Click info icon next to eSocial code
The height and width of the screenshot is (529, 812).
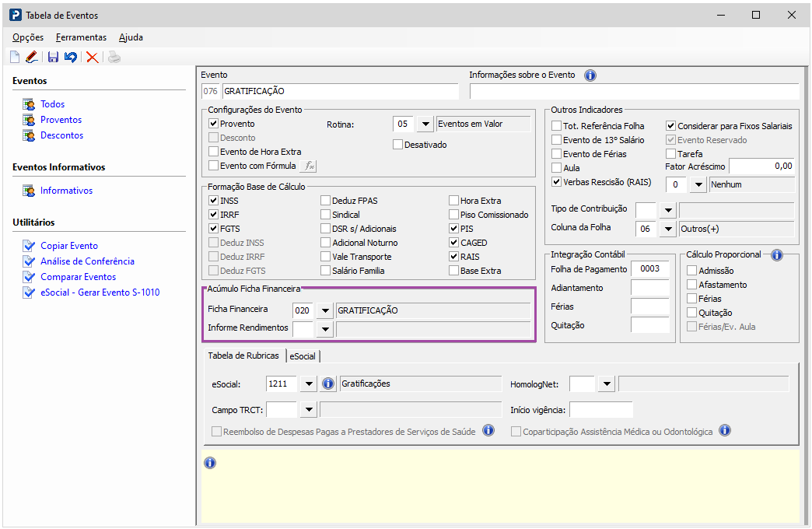[x=328, y=384]
